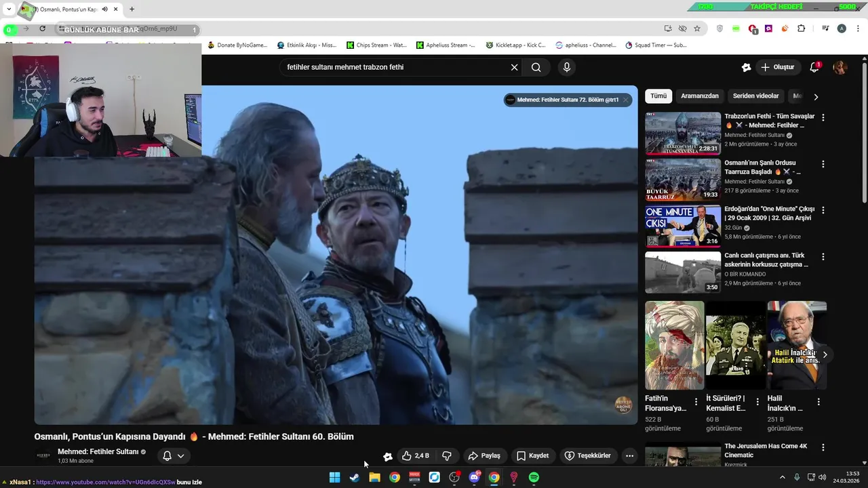
Task: Open Trabzon'un Fethi Tüm Savaşlar thumbnail
Action: click(683, 134)
